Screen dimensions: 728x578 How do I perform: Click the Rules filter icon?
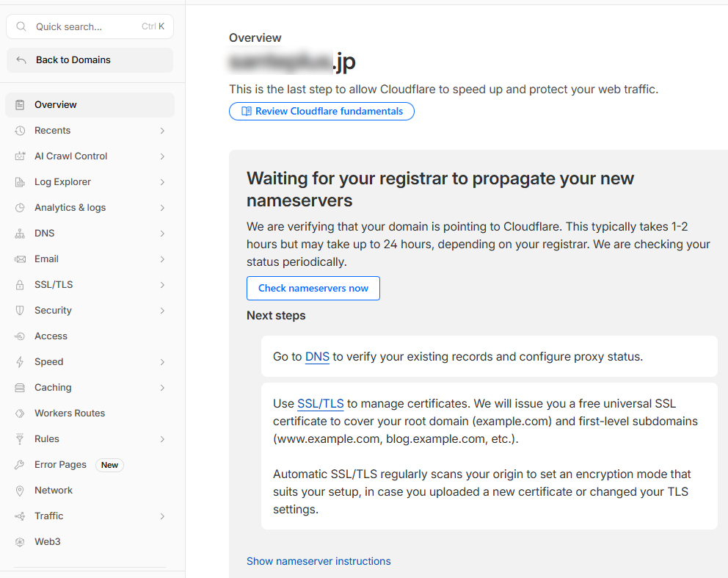click(x=20, y=439)
